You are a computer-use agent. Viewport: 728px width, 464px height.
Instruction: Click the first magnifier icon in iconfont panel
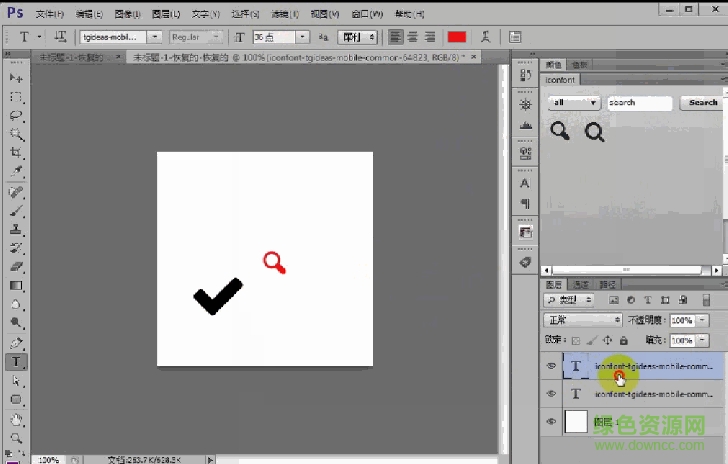point(560,130)
